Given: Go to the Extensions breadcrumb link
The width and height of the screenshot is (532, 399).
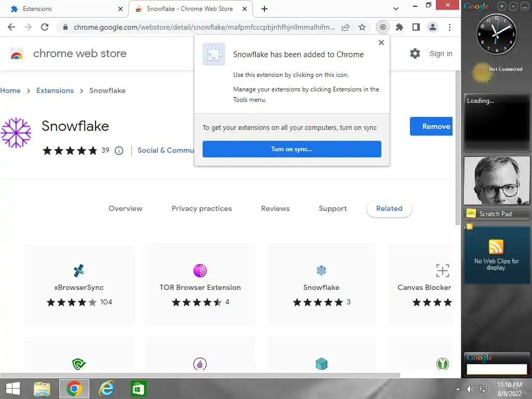Looking at the screenshot, I should (55, 90).
